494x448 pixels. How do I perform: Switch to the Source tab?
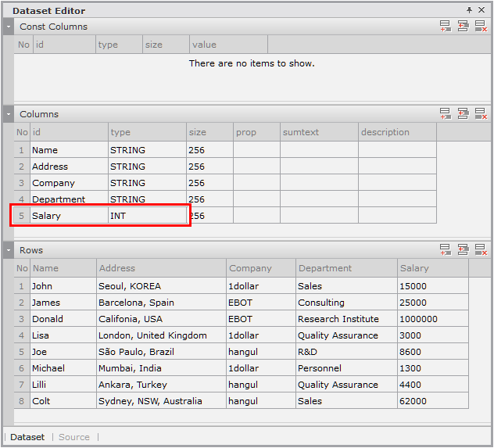pyautogui.click(x=74, y=437)
